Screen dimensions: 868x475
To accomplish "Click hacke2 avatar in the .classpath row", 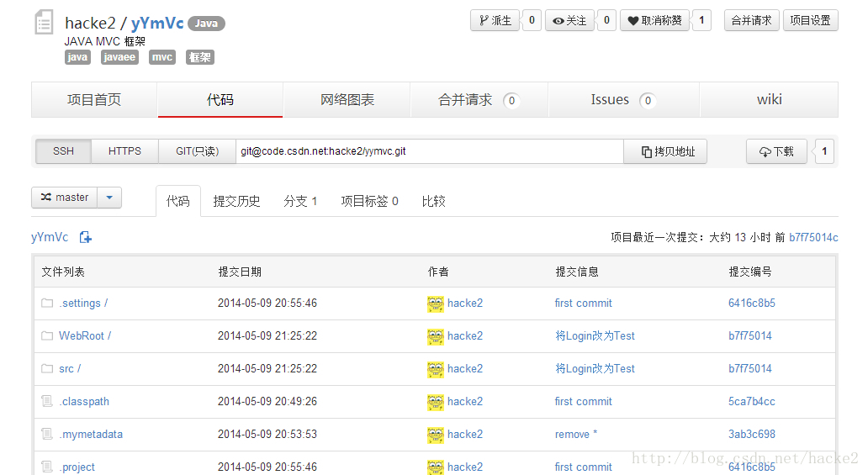I will point(435,401).
